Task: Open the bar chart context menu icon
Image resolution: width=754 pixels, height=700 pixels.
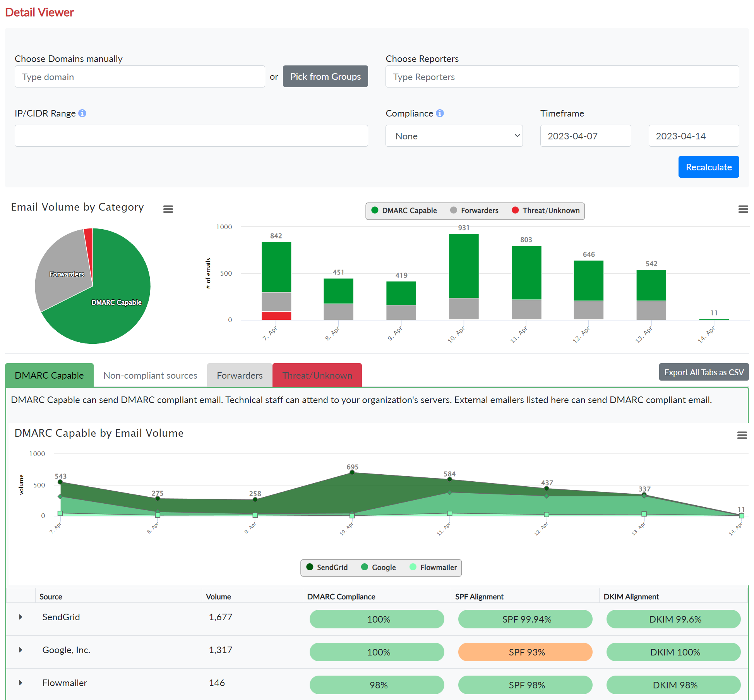Action: 743,209
